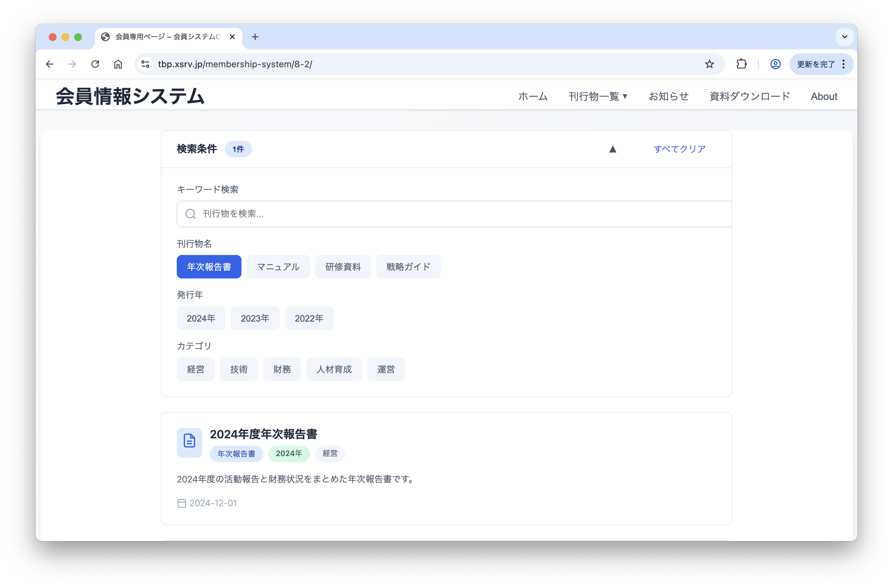
Task: Click the bookmark star in the address bar
Action: [x=710, y=64]
